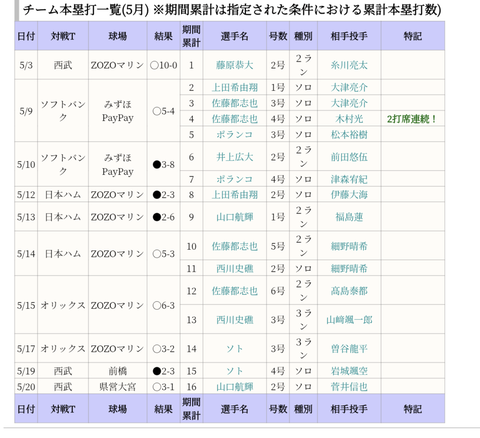Screen dimensions: 480x438
Task: Open player link 井上広大
Action: coord(234,157)
